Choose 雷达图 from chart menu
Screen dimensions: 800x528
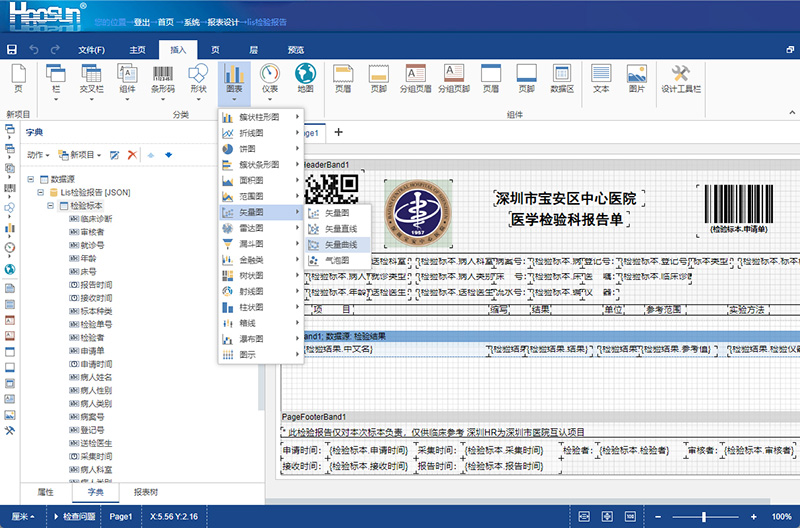pos(261,228)
